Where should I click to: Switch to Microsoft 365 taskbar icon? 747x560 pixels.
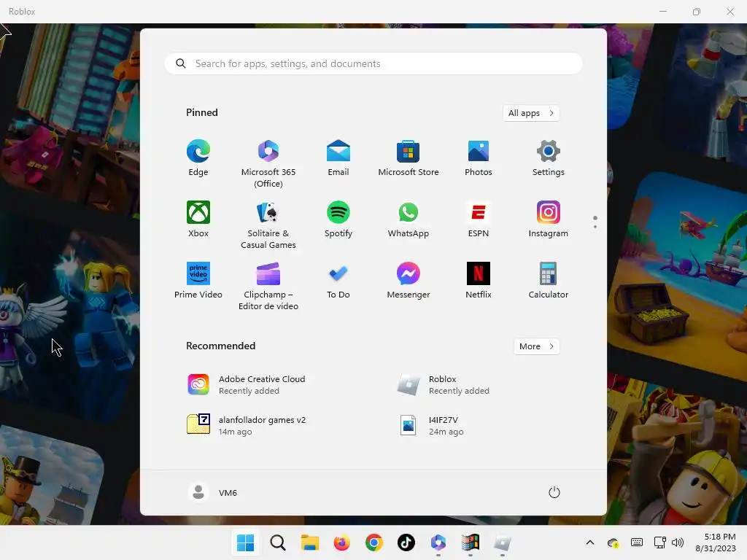438,542
